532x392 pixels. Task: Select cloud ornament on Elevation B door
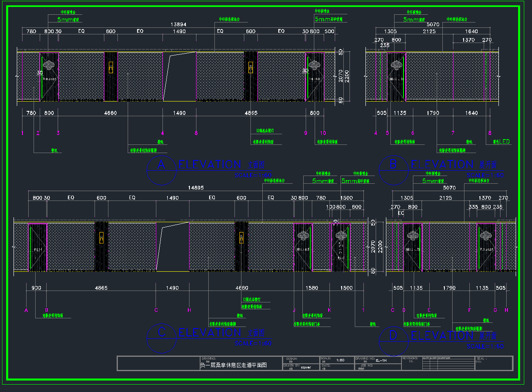(396, 65)
